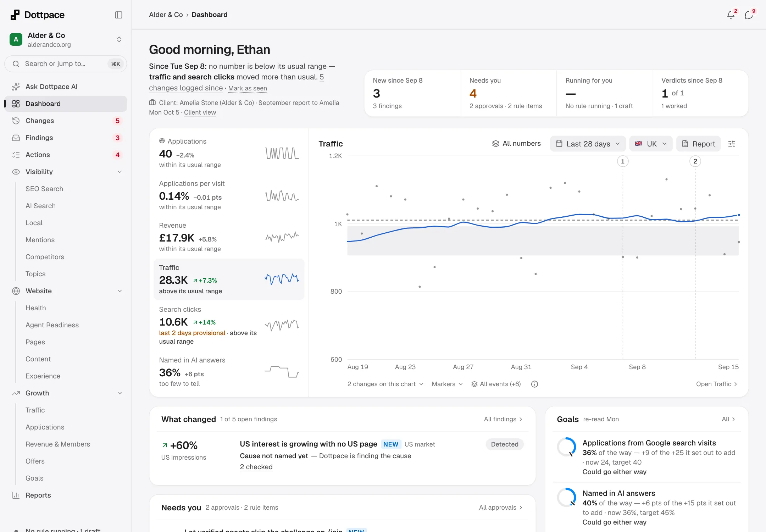Collapse the Growth section chevron
The height and width of the screenshot is (532, 766).
[x=120, y=393]
